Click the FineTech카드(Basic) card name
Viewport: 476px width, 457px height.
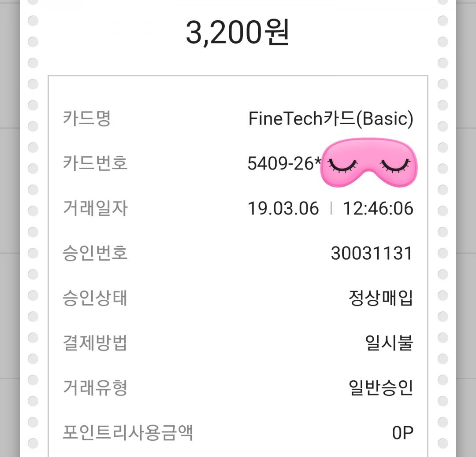click(x=331, y=119)
